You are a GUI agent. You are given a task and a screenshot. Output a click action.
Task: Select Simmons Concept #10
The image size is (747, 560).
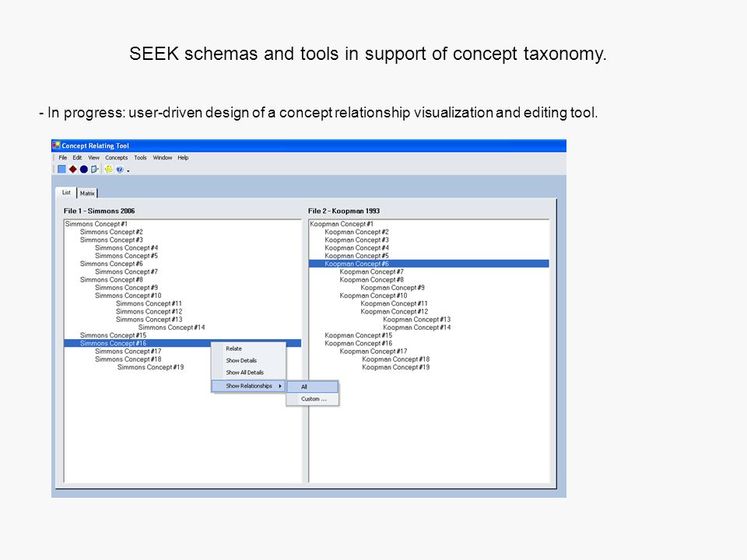click(x=128, y=296)
